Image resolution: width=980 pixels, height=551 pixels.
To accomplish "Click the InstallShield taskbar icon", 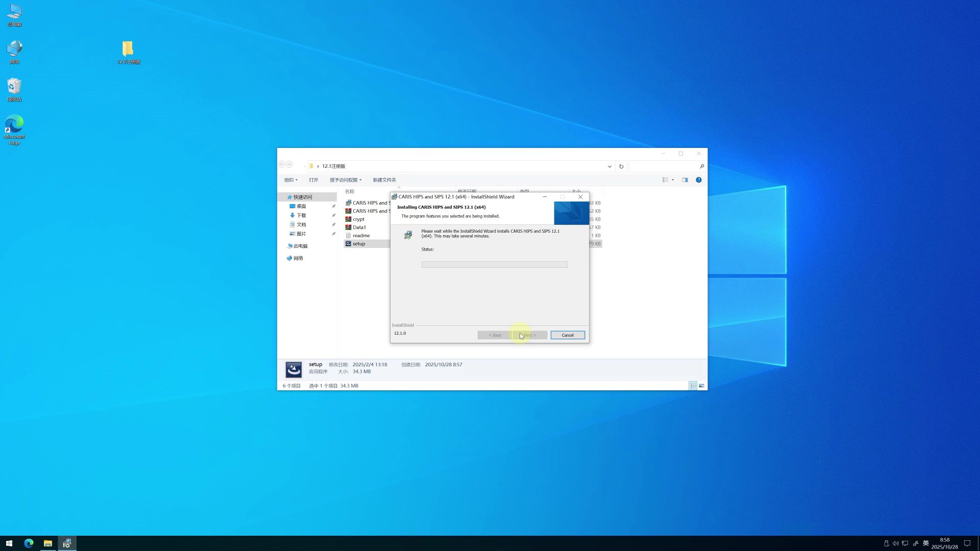I will click(67, 543).
